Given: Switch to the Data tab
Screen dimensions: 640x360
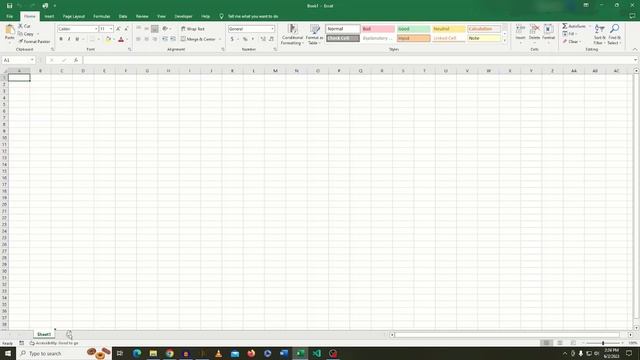Looking at the screenshot, I should (122, 16).
